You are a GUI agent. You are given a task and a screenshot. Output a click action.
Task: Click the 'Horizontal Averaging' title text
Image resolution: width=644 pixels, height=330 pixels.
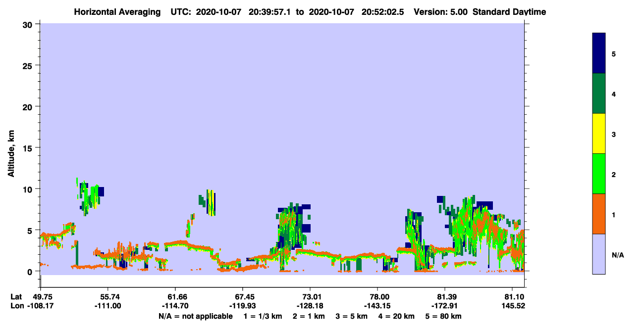[117, 12]
